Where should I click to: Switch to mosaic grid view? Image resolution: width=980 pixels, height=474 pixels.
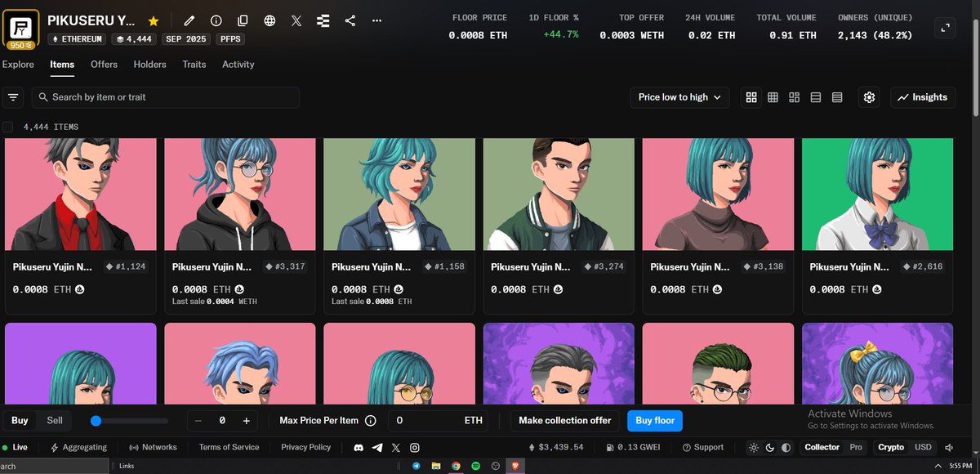(x=795, y=97)
